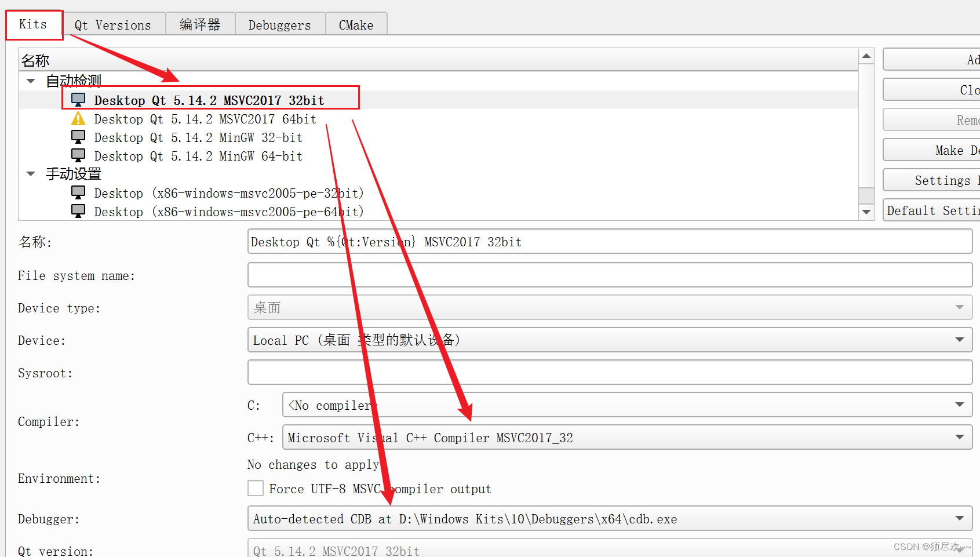This screenshot has width=980, height=557.
Task: Collapse the 自动检测 tree group
Action: 31,81
